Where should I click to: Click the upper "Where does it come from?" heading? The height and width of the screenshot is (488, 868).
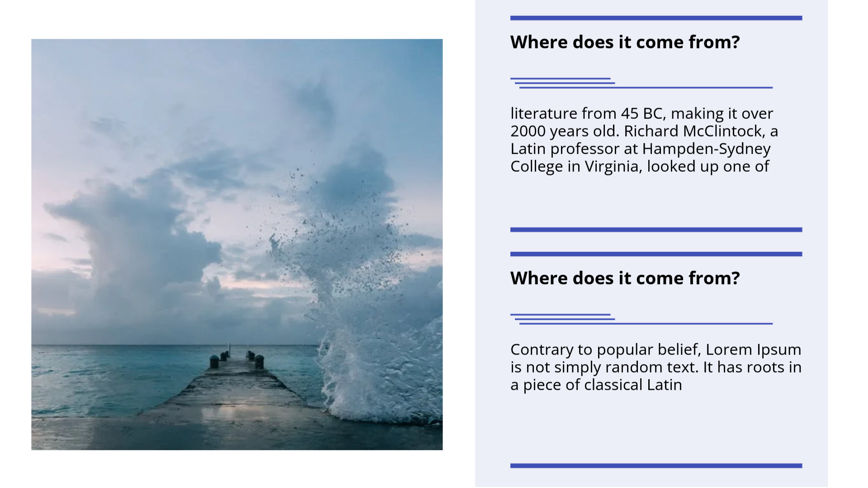tap(625, 42)
